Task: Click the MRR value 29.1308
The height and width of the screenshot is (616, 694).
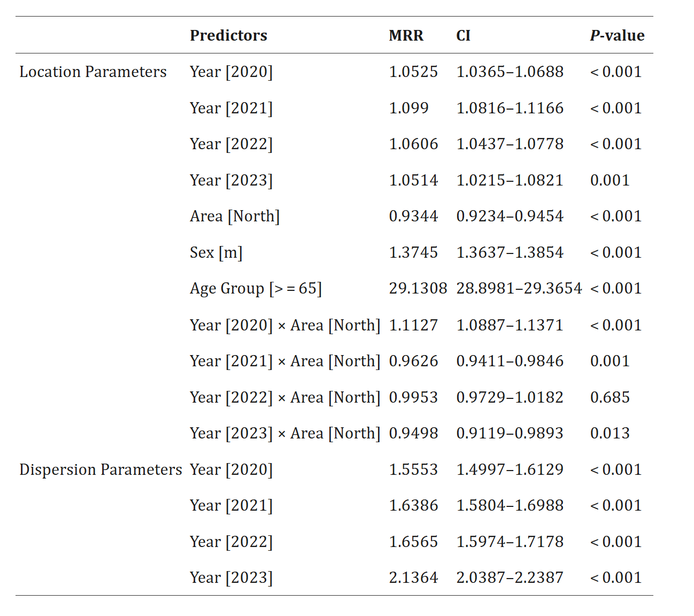Action: tap(418, 288)
